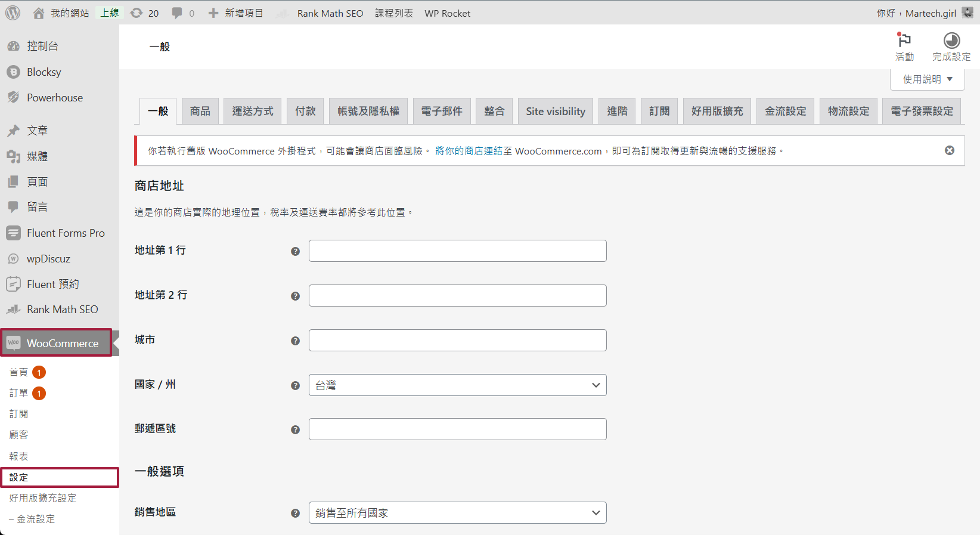The height and width of the screenshot is (535, 980).
Task: Click the wpDiscuz sidebar icon
Action: 13,259
